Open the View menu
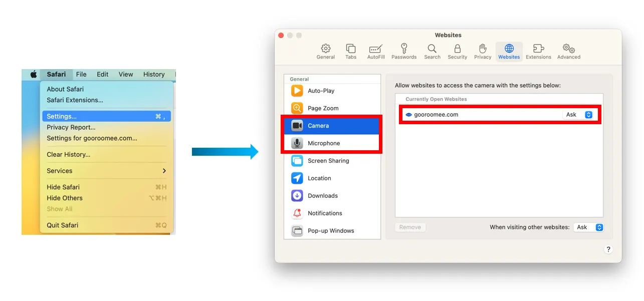Viewport: 644px width, 301px height. [126, 74]
